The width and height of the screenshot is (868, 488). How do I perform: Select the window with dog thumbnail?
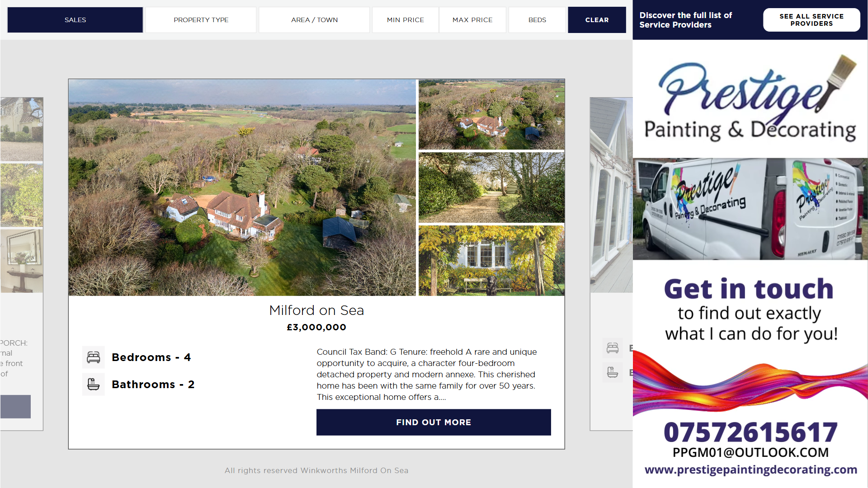click(x=491, y=261)
